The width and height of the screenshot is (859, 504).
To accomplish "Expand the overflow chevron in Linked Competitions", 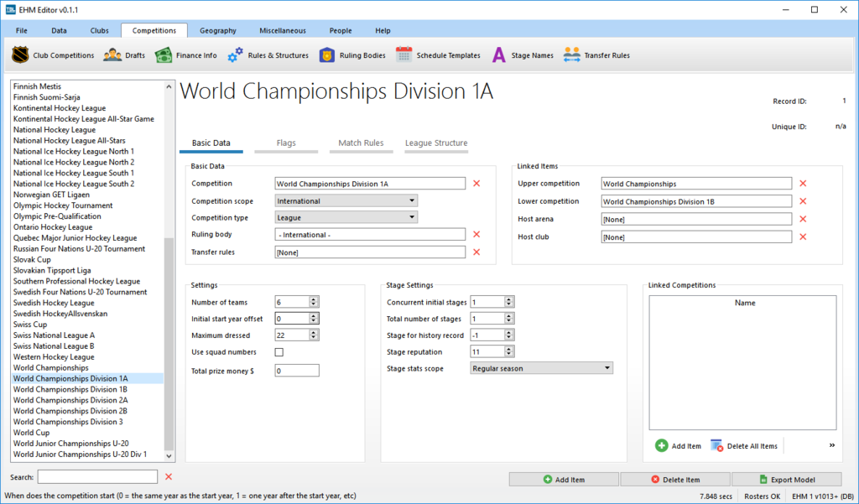I will pos(831,445).
